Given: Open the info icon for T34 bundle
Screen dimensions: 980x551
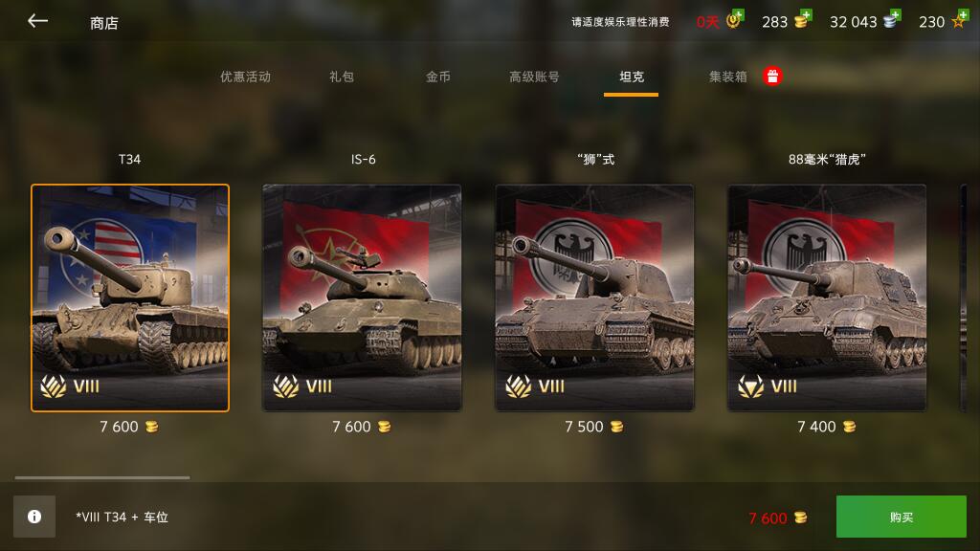Looking at the screenshot, I should click(34, 517).
